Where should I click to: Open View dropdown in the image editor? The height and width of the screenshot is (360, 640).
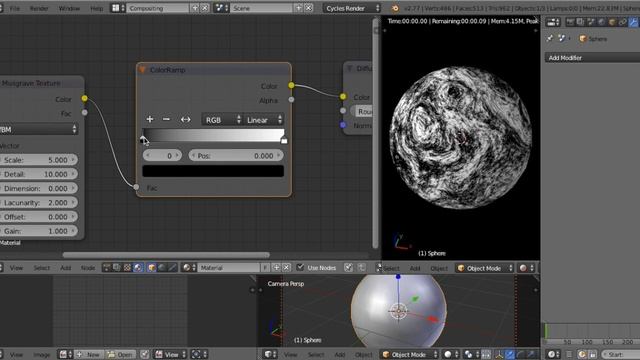(171, 354)
